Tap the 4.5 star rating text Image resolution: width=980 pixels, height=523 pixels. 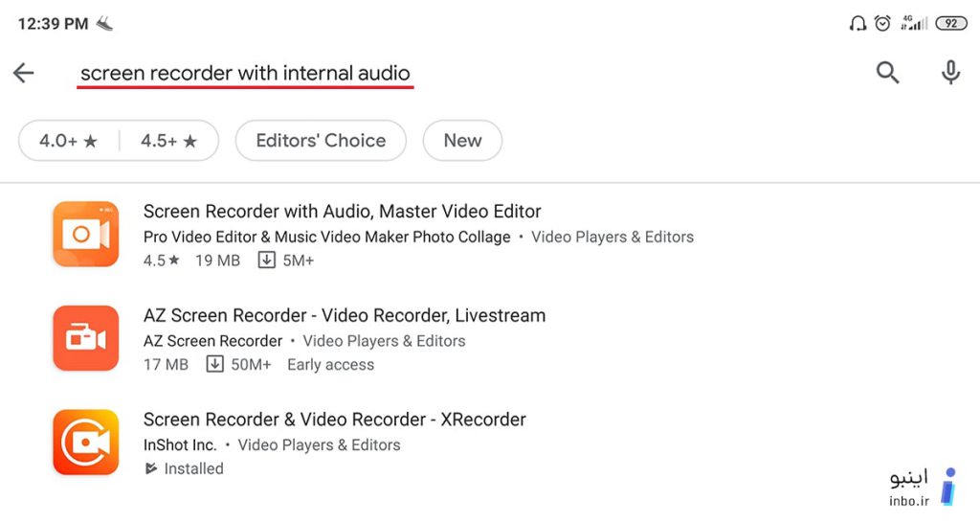[x=161, y=261]
